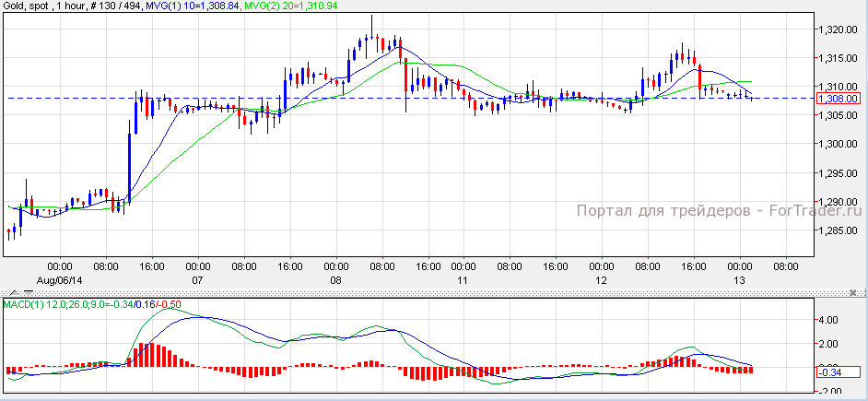
Task: Click the Aug/06/14 date label
Action: pos(59,279)
